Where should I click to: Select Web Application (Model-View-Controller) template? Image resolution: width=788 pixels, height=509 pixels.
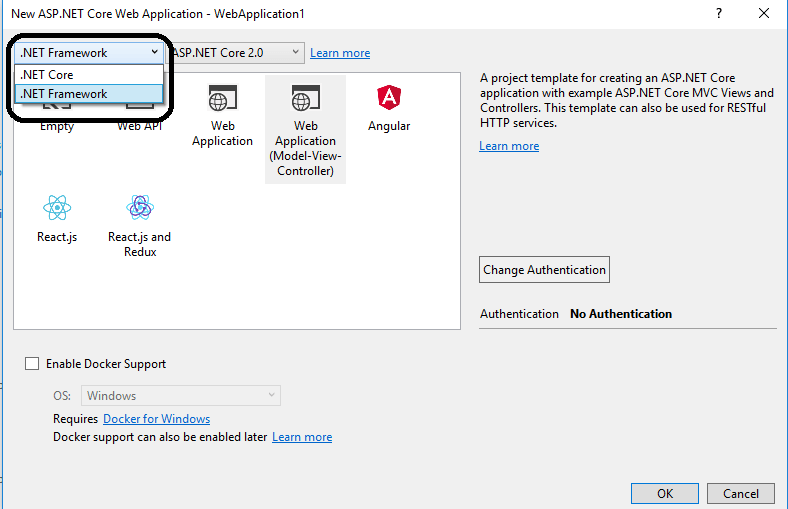pos(305,99)
